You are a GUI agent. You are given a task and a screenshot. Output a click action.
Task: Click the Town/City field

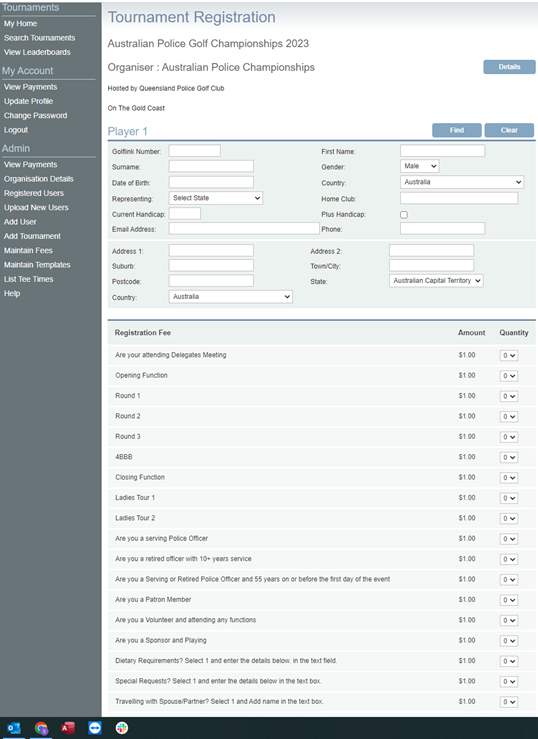coord(432,265)
